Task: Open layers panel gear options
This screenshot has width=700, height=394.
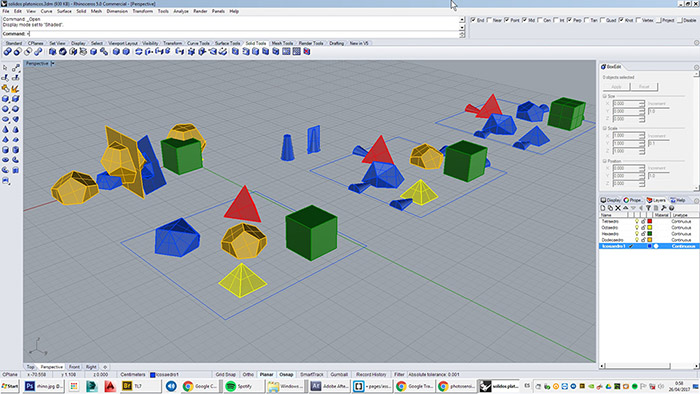Action: [x=696, y=200]
